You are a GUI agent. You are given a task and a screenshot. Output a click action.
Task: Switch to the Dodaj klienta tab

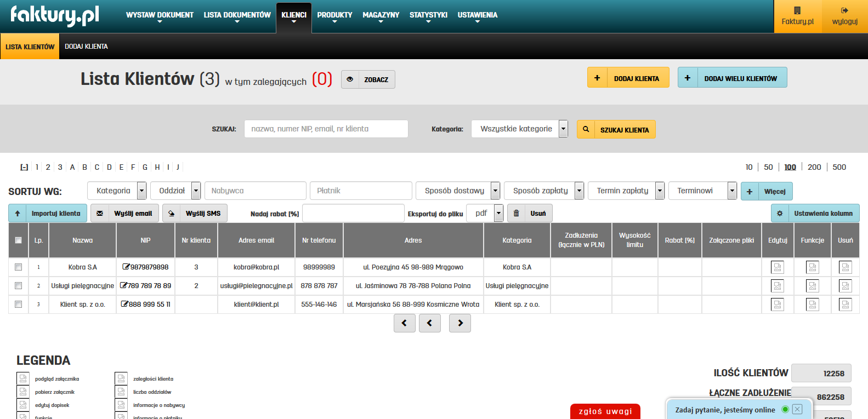click(x=86, y=47)
